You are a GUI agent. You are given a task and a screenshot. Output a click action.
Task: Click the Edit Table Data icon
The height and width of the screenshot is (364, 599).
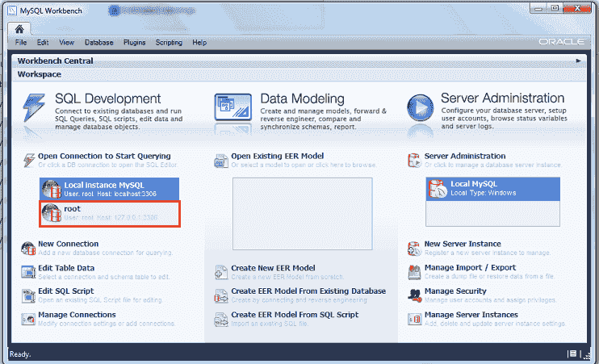pos(28,272)
